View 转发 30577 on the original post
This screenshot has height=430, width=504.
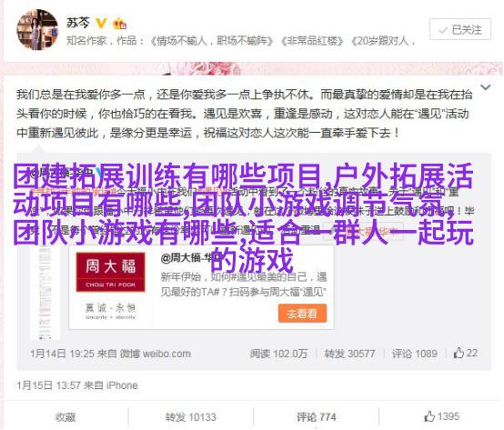(349, 354)
